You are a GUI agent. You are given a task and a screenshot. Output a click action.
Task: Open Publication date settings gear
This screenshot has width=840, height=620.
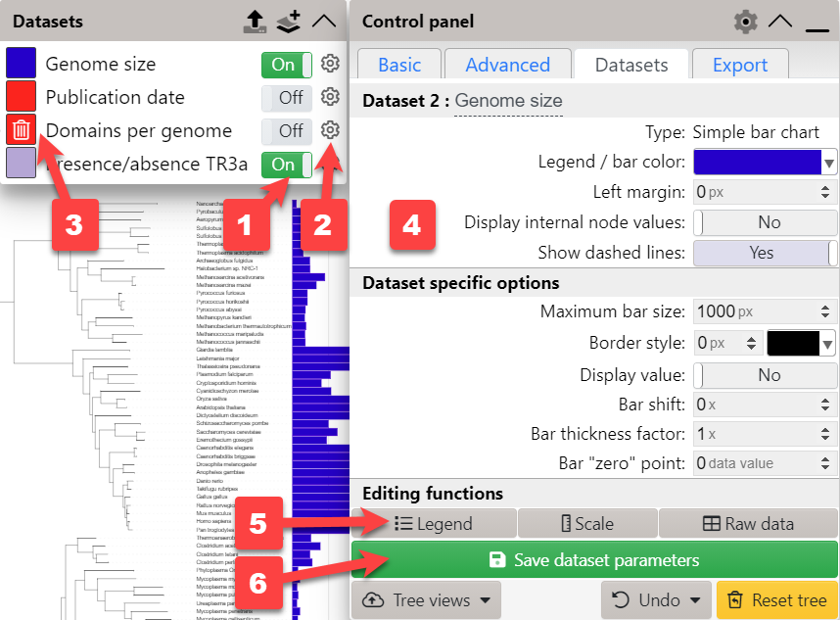coord(331,97)
